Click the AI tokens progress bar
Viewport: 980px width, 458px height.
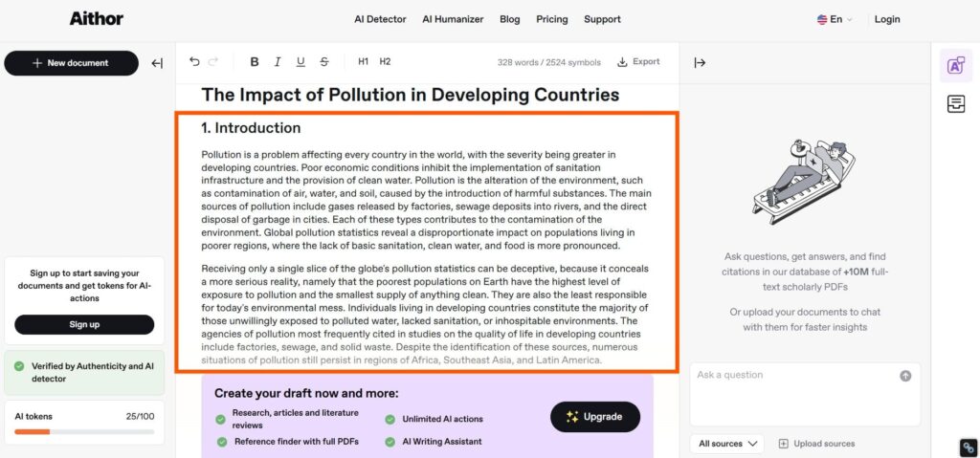pos(84,432)
